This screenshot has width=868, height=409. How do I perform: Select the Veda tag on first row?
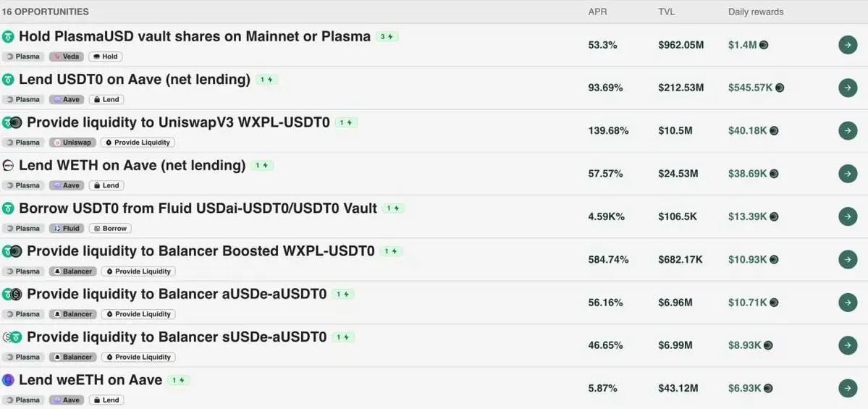tap(67, 56)
